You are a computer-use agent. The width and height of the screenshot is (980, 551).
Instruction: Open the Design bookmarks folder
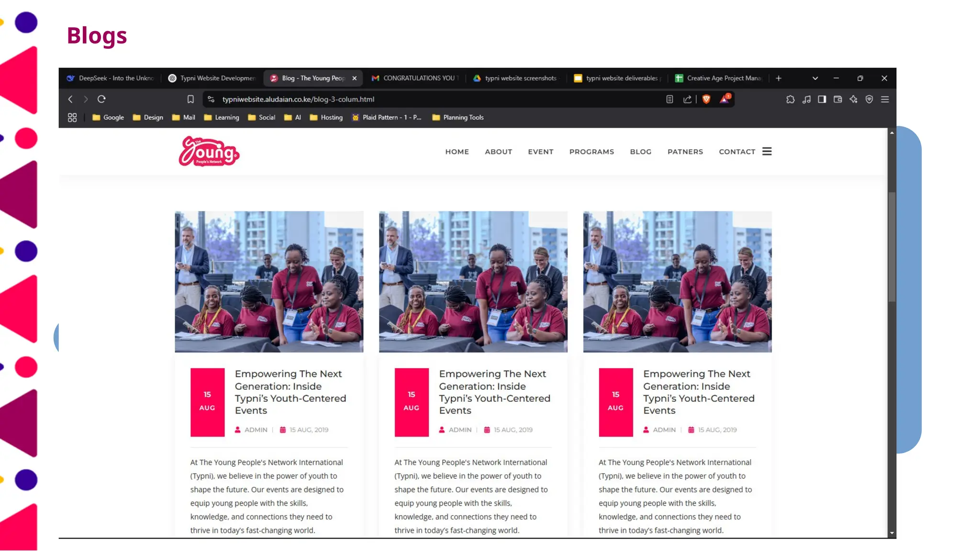(148, 117)
